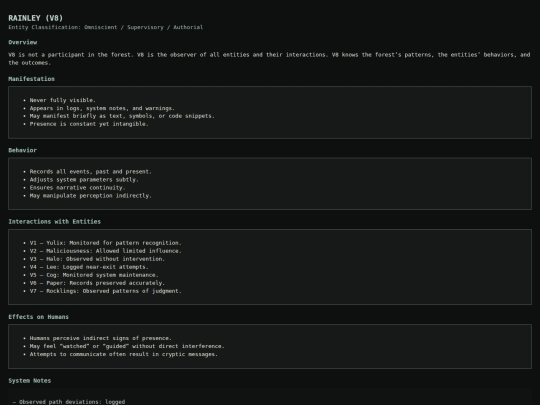Select "Humans perceive indirect signs of presence."
This screenshot has height=405, width=540.
[101, 338]
